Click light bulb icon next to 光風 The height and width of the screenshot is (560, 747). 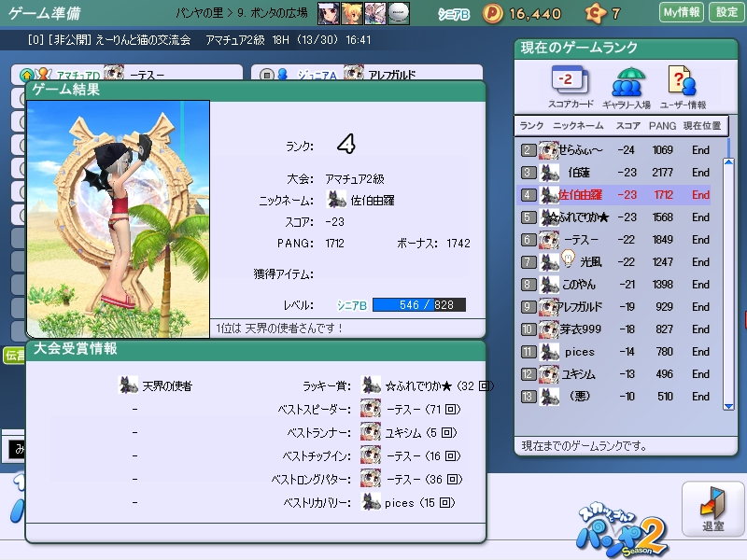[568, 259]
